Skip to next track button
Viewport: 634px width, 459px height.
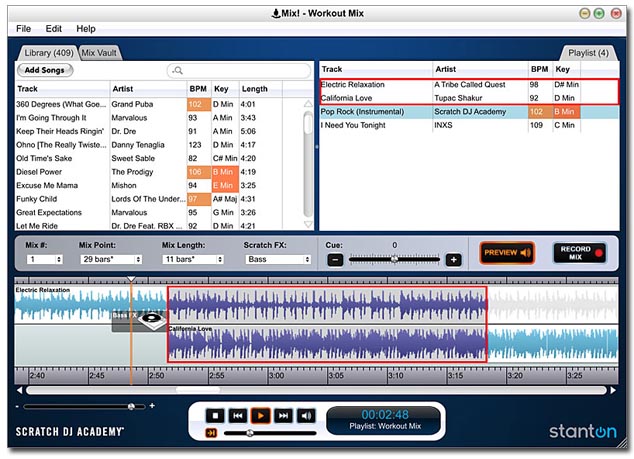pos(283,415)
